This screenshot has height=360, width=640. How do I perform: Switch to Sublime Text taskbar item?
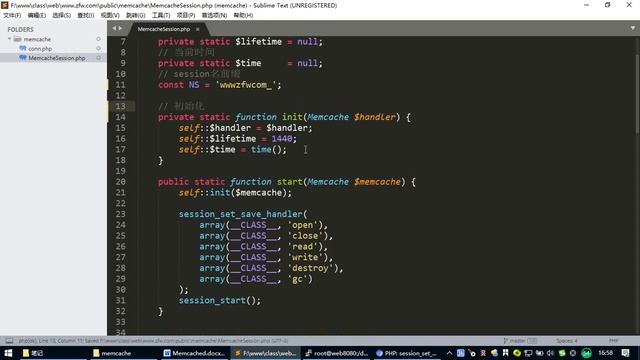pos(265,353)
